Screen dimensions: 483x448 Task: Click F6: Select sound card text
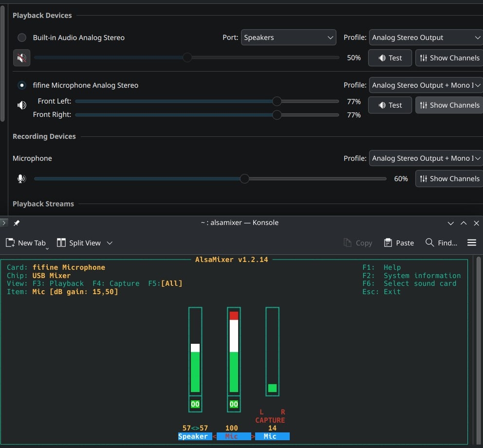pos(409,283)
